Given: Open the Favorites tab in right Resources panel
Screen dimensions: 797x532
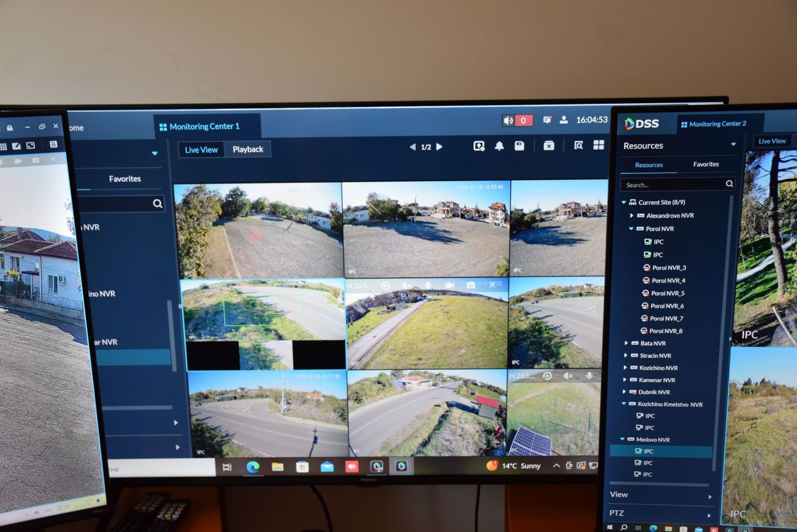Looking at the screenshot, I should click(705, 164).
